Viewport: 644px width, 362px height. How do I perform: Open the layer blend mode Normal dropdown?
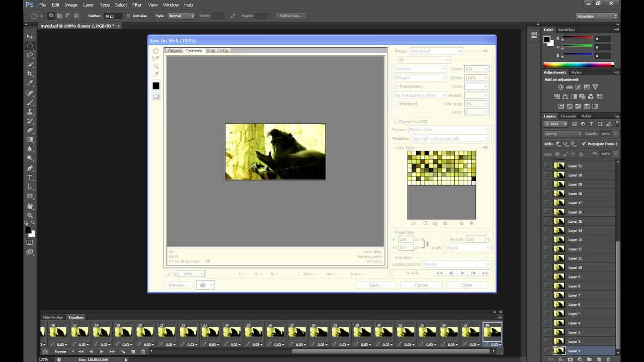(562, 134)
